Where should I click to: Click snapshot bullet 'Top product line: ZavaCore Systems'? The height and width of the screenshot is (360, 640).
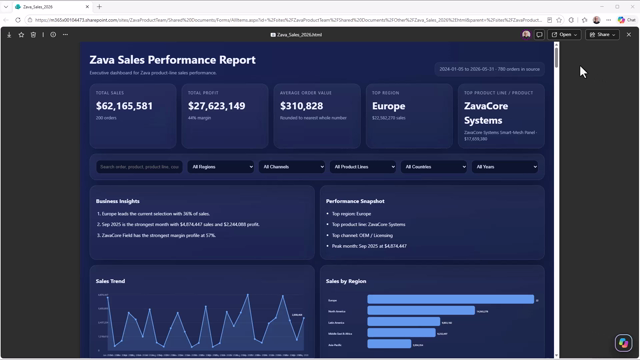tap(368, 224)
